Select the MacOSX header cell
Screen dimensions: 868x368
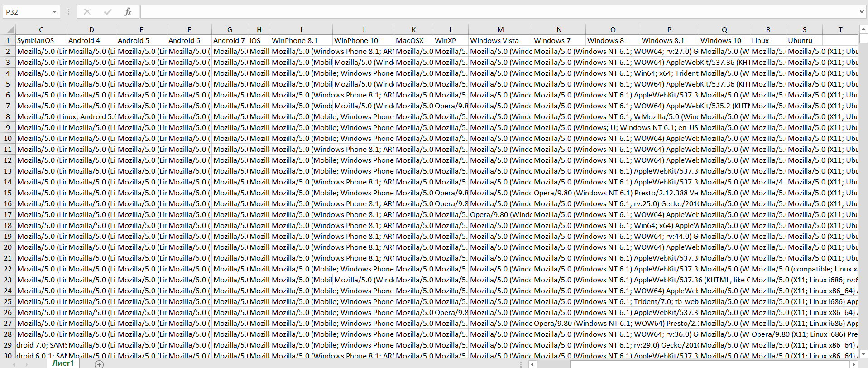click(x=414, y=40)
